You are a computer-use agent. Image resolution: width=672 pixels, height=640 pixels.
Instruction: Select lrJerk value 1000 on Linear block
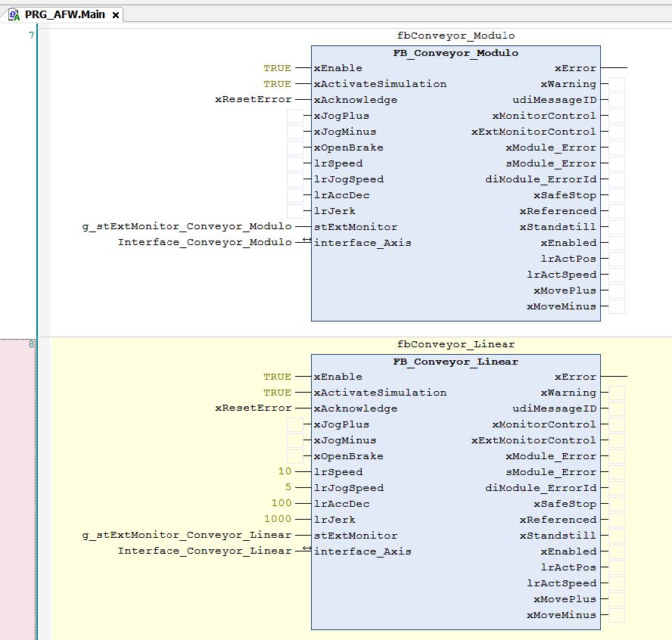[x=278, y=519]
